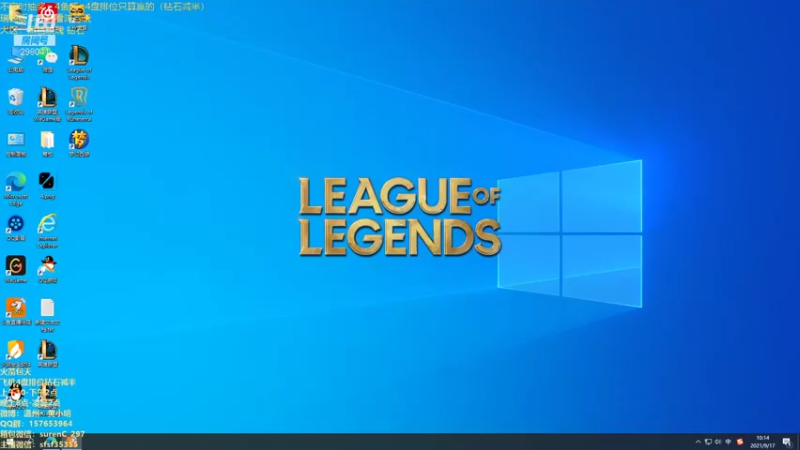Open the network status tray icon
Viewport: 800px width, 450px height.
[708, 442]
